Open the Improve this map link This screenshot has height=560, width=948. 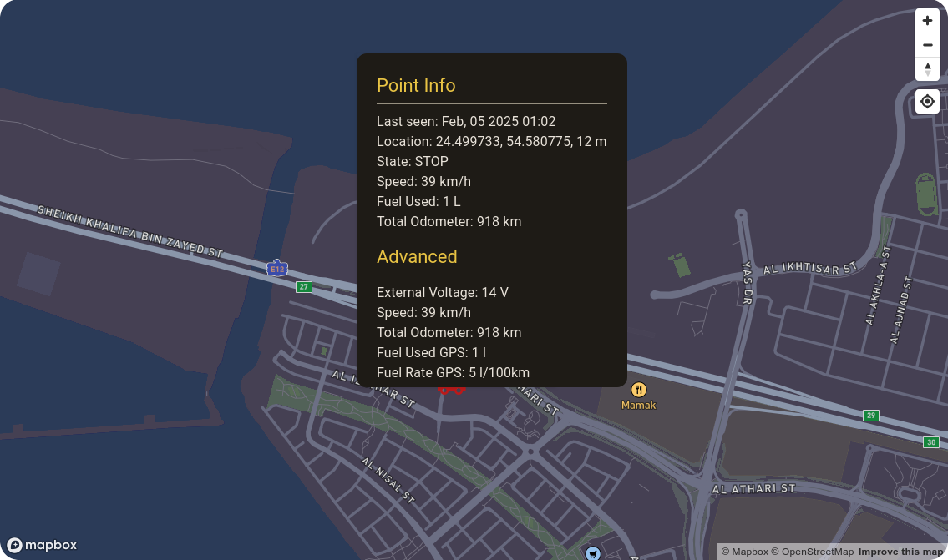[900, 552]
